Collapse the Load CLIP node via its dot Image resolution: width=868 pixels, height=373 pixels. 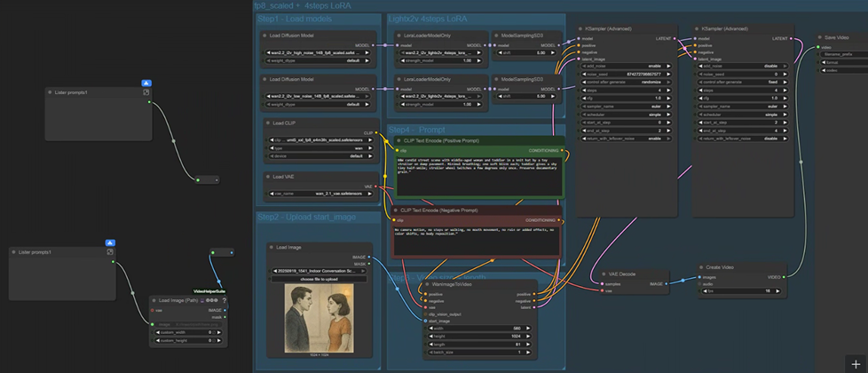point(269,123)
